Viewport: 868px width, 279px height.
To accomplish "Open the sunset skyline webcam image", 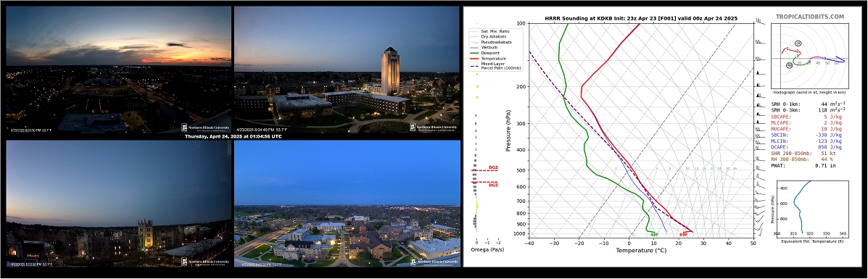I will click(x=118, y=69).
